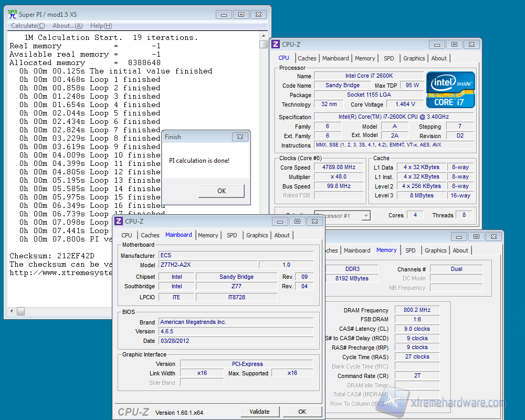Open the Help menu in Super PI
The image size is (525, 420).
[x=101, y=26]
